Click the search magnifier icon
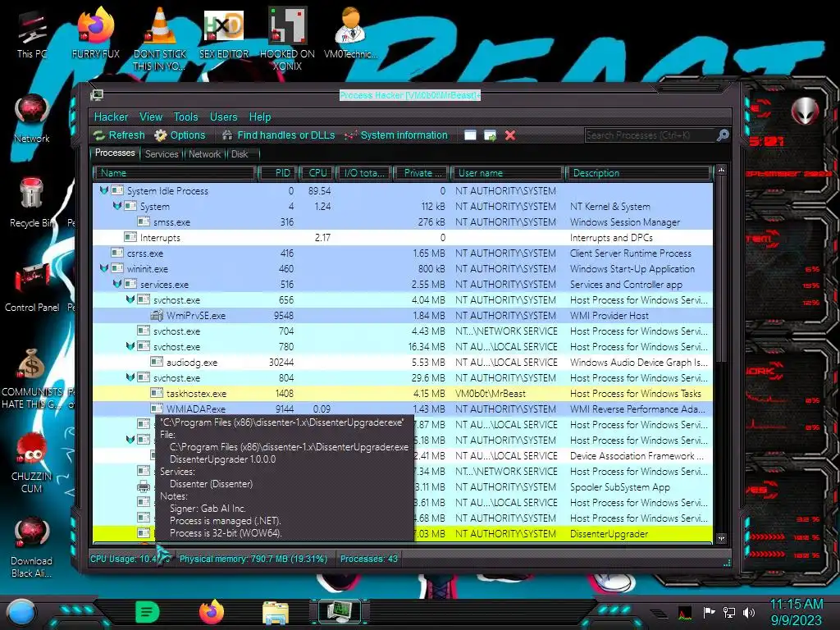 click(723, 135)
